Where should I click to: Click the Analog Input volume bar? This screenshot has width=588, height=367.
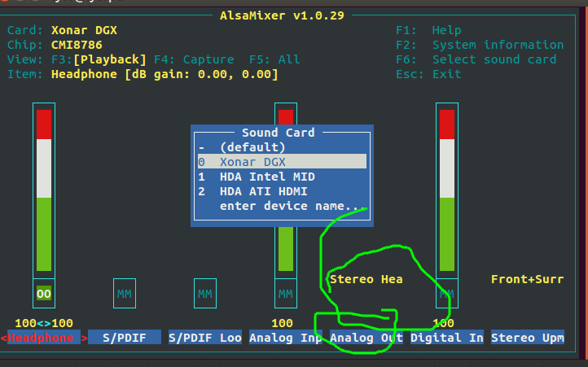point(286,247)
